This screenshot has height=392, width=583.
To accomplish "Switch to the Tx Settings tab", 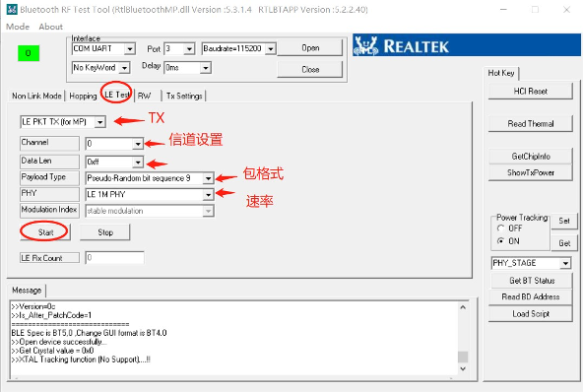I will point(184,96).
